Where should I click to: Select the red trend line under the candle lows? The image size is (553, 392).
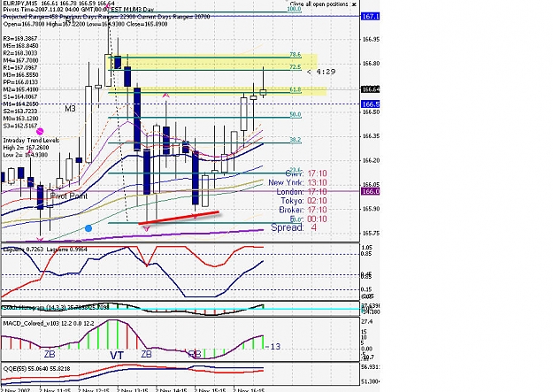179,218
